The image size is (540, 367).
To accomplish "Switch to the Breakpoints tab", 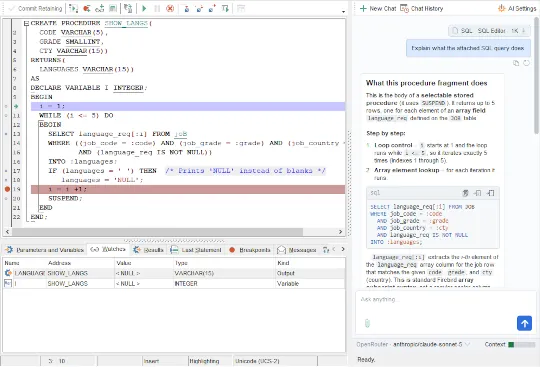I will coord(250,250).
